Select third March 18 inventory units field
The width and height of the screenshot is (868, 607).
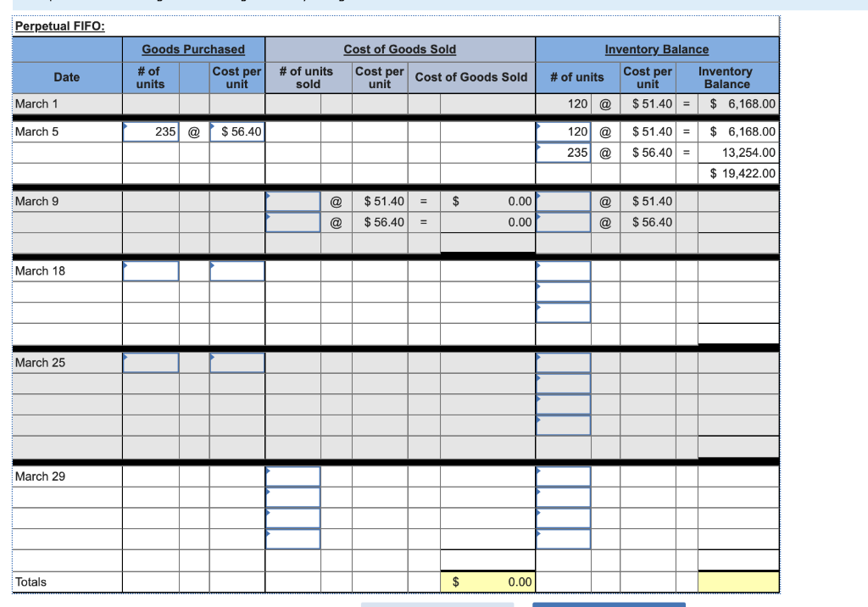click(563, 312)
